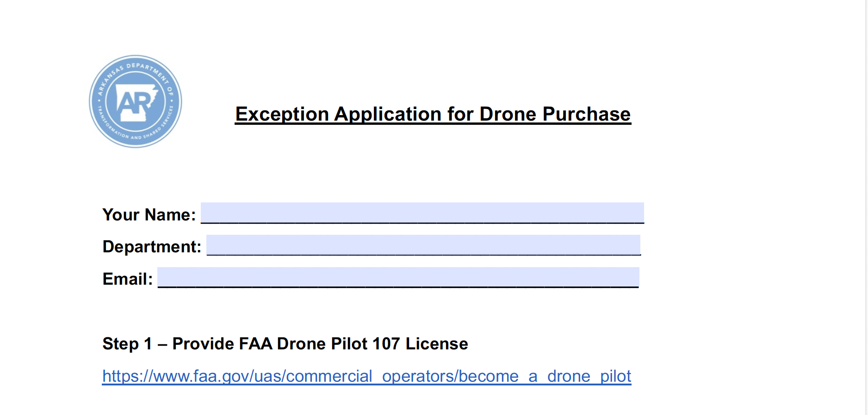Screen dimensions: 868x415
Task: Click the Department: label
Action: pyautogui.click(x=152, y=247)
